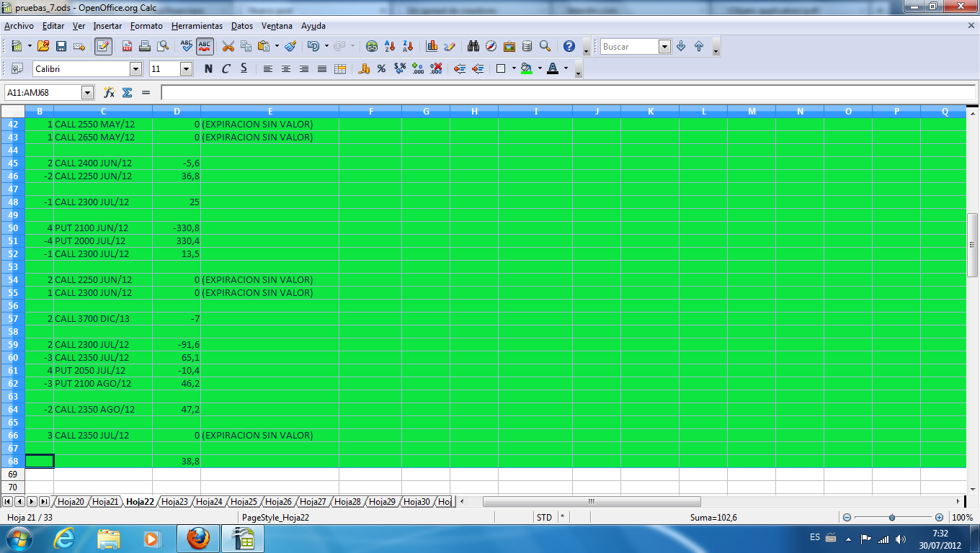Click the Cut scissors icon
Image resolution: width=980 pixels, height=553 pixels.
(x=228, y=46)
